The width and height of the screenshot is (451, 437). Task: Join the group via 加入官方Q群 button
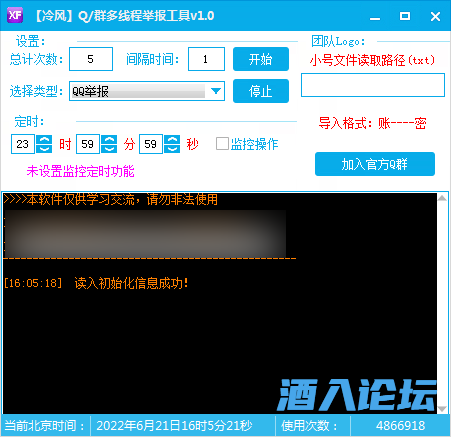pos(375,164)
